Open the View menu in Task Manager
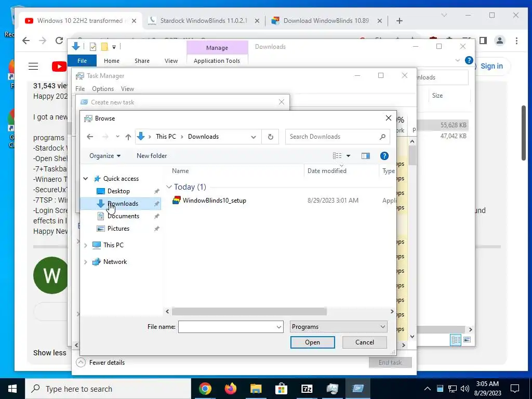The height and width of the screenshot is (399, 532). click(128, 89)
